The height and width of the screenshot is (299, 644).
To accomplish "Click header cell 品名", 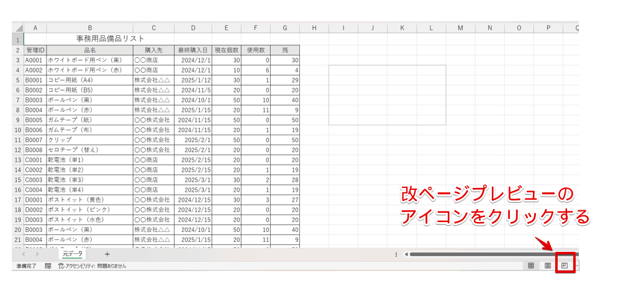I will click(90, 50).
